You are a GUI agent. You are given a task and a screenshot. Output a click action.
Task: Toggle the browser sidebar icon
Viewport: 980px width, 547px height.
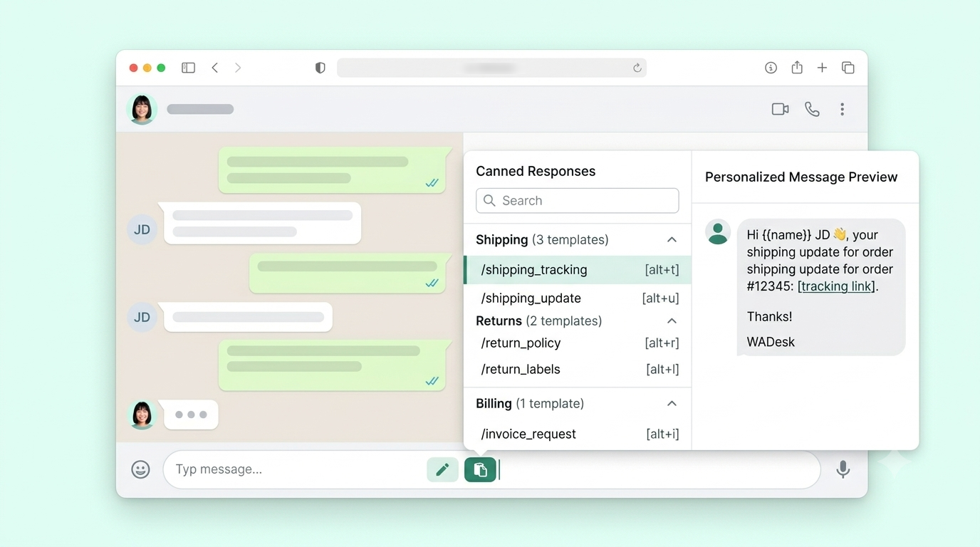188,68
